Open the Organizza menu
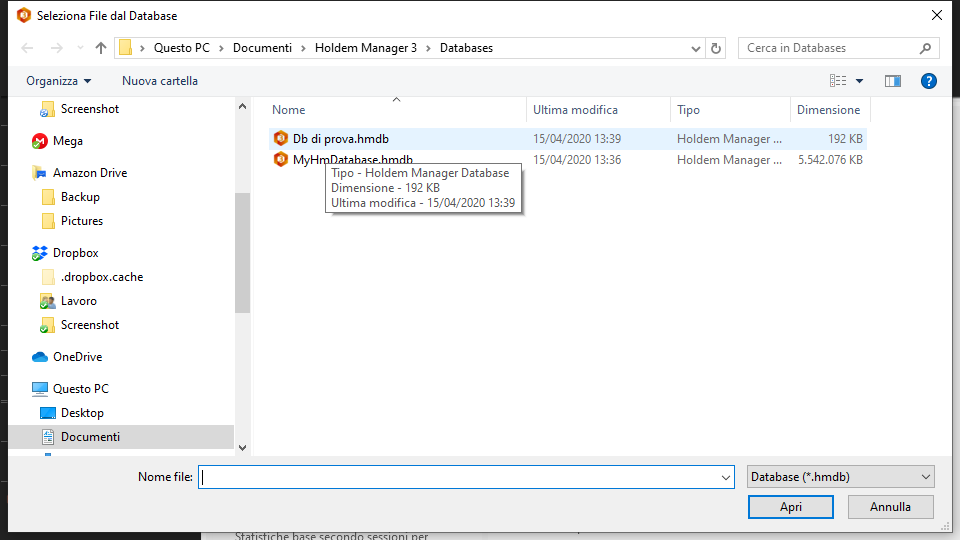The height and width of the screenshot is (540, 960). (x=58, y=81)
